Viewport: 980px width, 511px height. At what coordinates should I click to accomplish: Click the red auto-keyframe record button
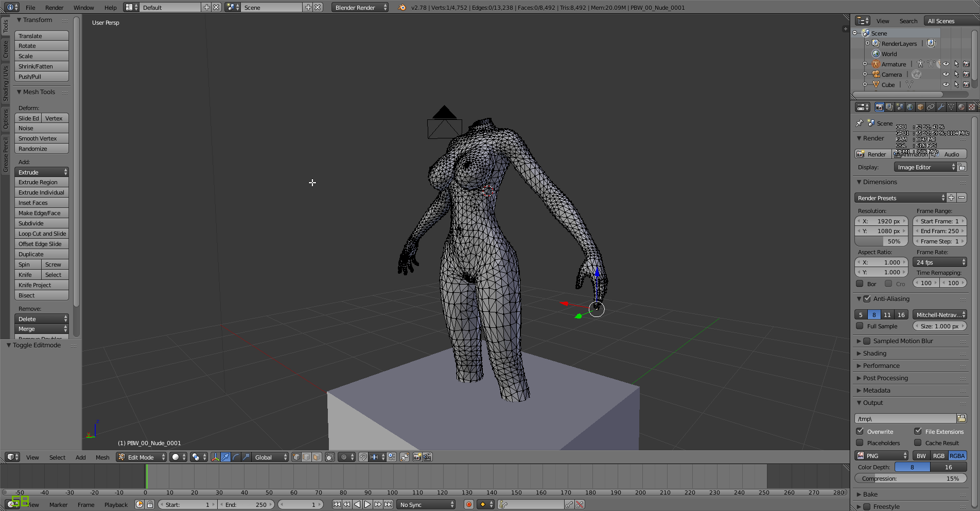click(468, 504)
